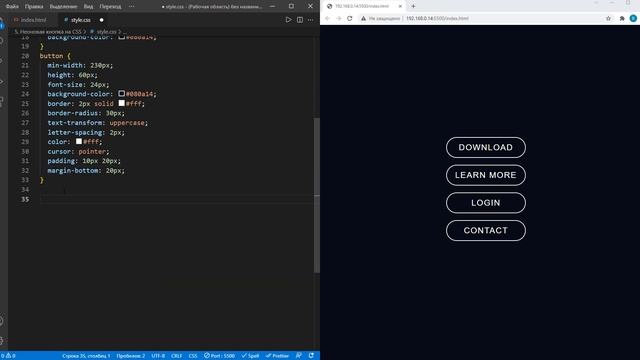Screen dimensions: 640x360
Task: Click the CONTACT button in the browser page
Action: coord(486,230)
